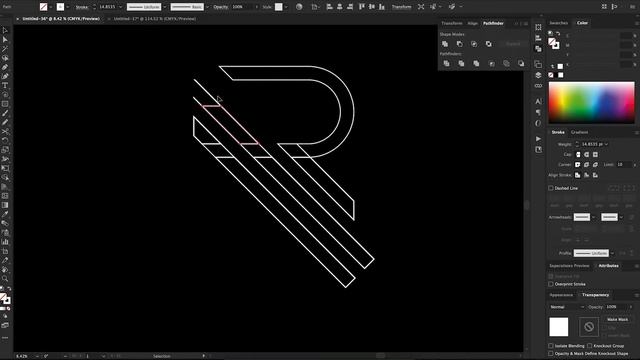
Task: Click Merge pathfinder icon
Action: click(x=476, y=63)
